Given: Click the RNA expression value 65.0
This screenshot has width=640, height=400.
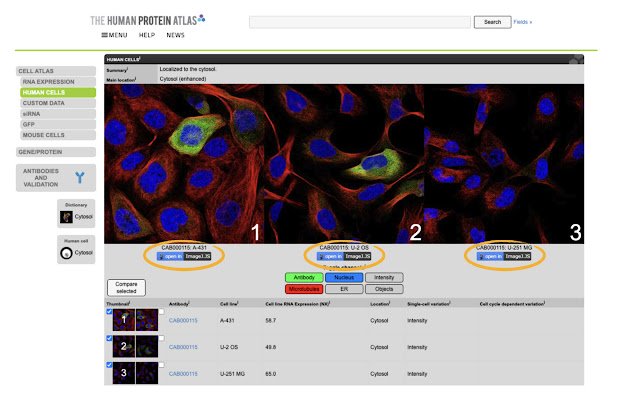Looking at the screenshot, I should pos(271,373).
